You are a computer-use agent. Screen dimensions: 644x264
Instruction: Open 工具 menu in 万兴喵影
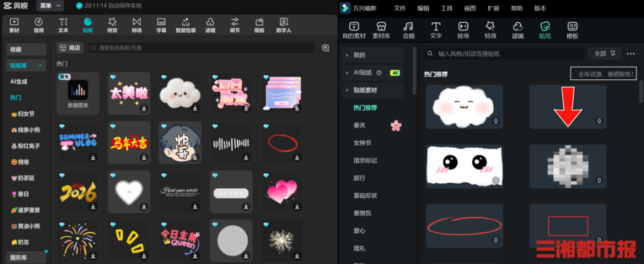[447, 8]
